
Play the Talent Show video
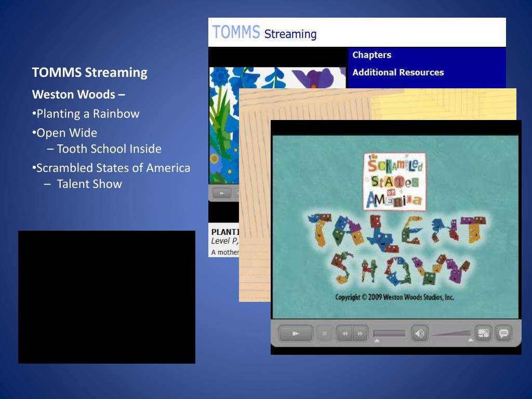tap(295, 334)
